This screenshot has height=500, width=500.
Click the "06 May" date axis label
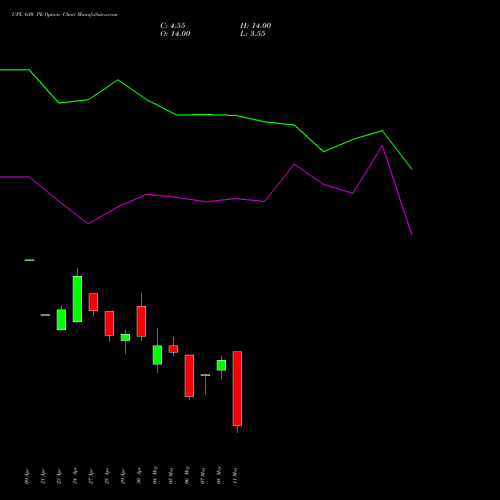[187, 475]
